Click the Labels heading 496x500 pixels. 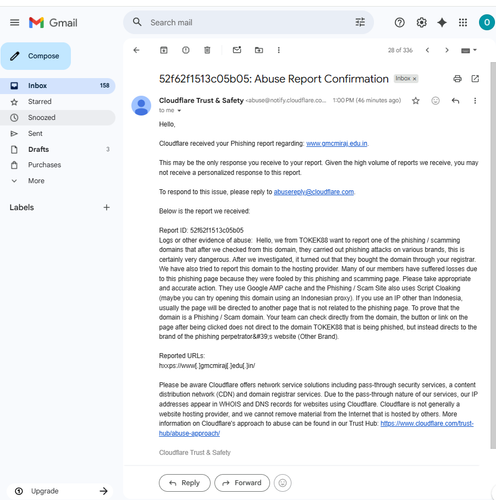point(22,207)
